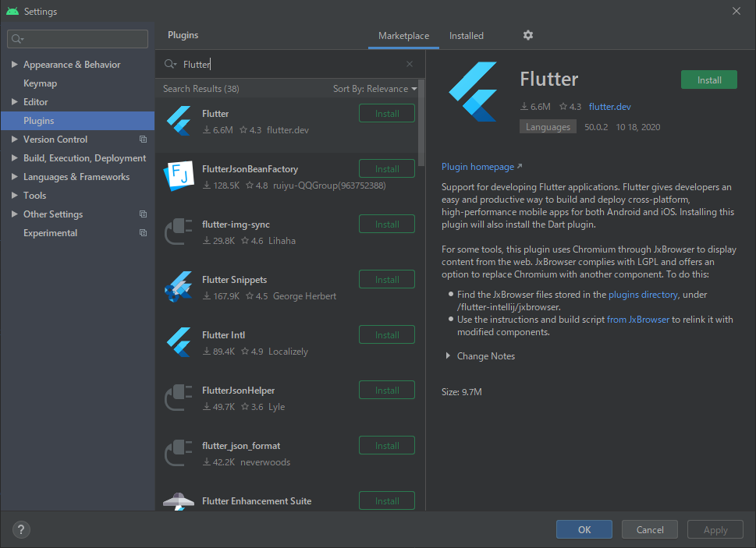Open the flutter.dev vendor link
The height and width of the screenshot is (548, 756).
[609, 107]
